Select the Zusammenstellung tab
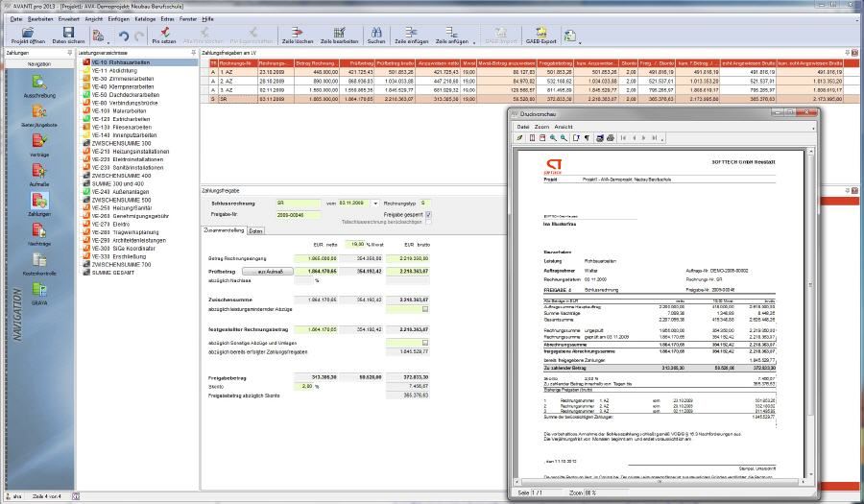 pyautogui.click(x=224, y=230)
